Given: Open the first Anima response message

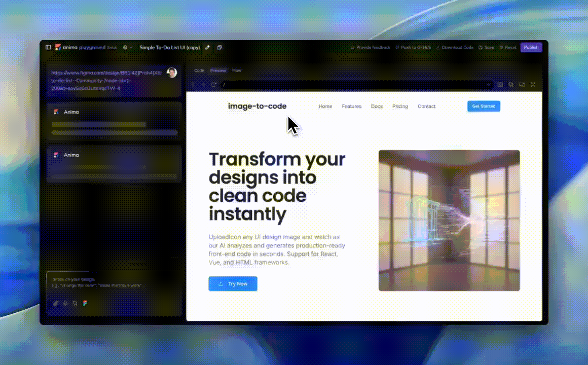Looking at the screenshot, I should click(114, 121).
